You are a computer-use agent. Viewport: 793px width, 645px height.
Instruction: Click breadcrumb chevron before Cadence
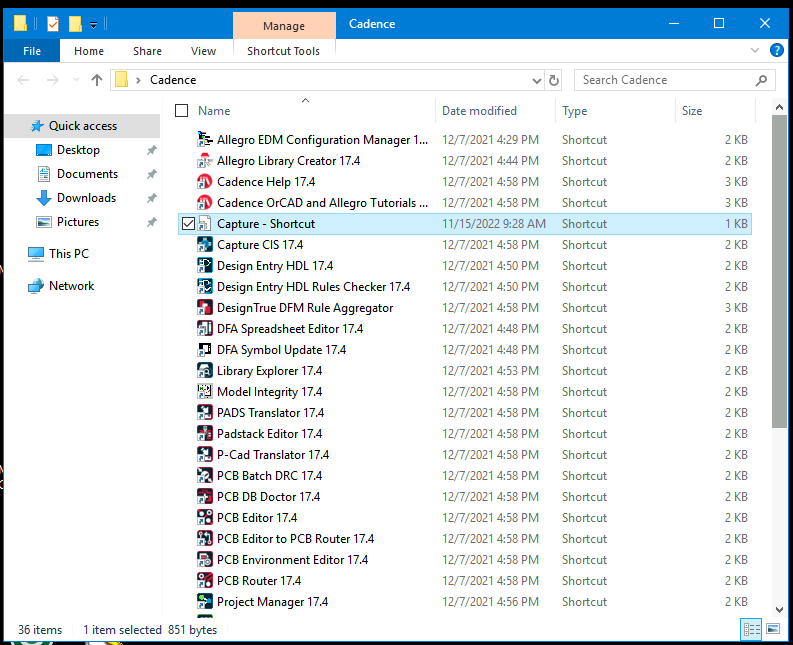(138, 80)
